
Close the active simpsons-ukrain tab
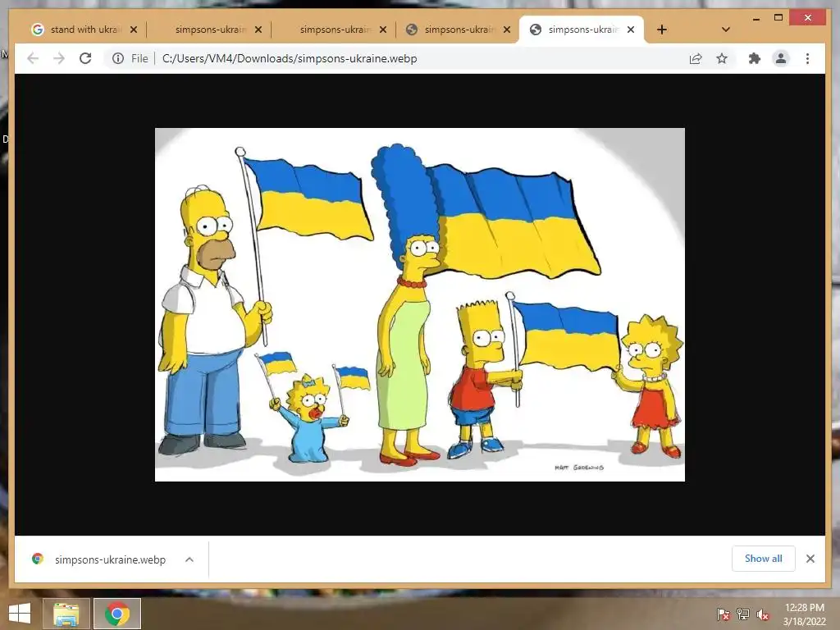coord(631,30)
